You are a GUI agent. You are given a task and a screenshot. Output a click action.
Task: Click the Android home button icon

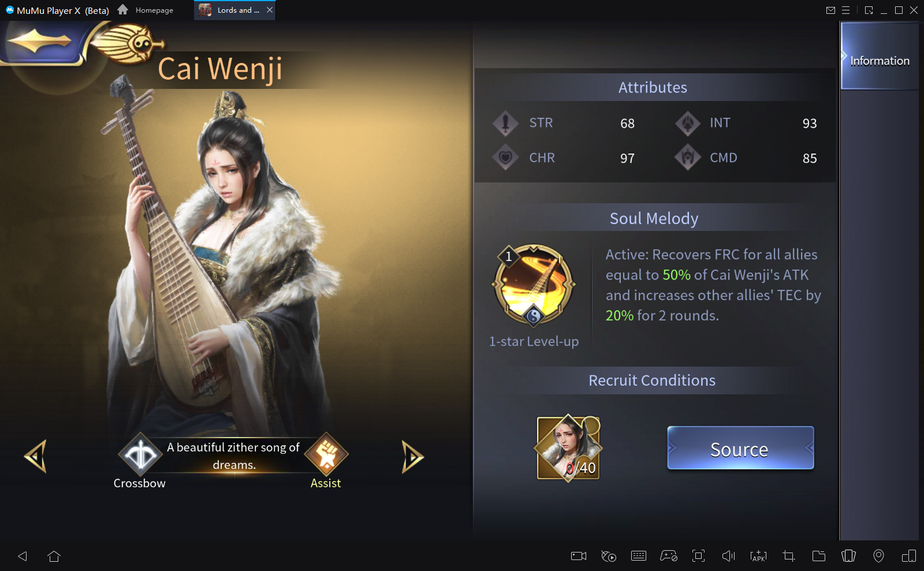54,556
